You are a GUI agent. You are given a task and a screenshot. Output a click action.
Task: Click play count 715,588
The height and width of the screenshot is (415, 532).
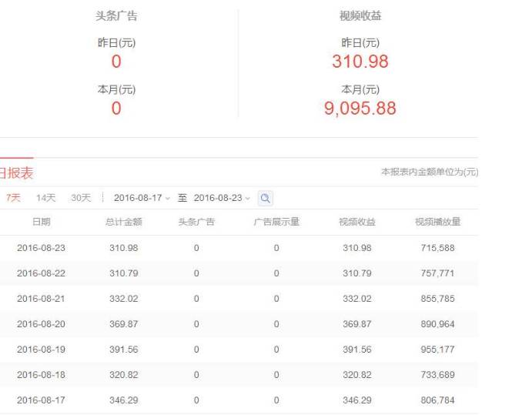point(437,248)
